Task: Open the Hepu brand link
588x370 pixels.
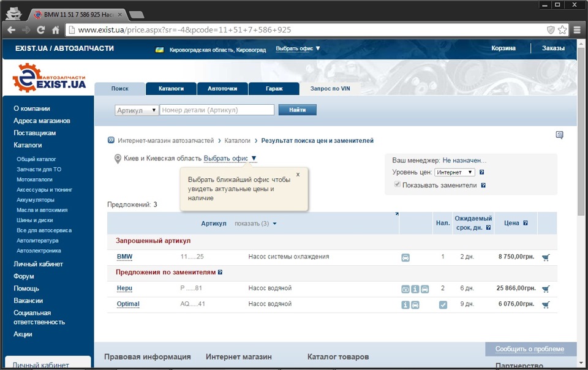Action: pyautogui.click(x=124, y=289)
